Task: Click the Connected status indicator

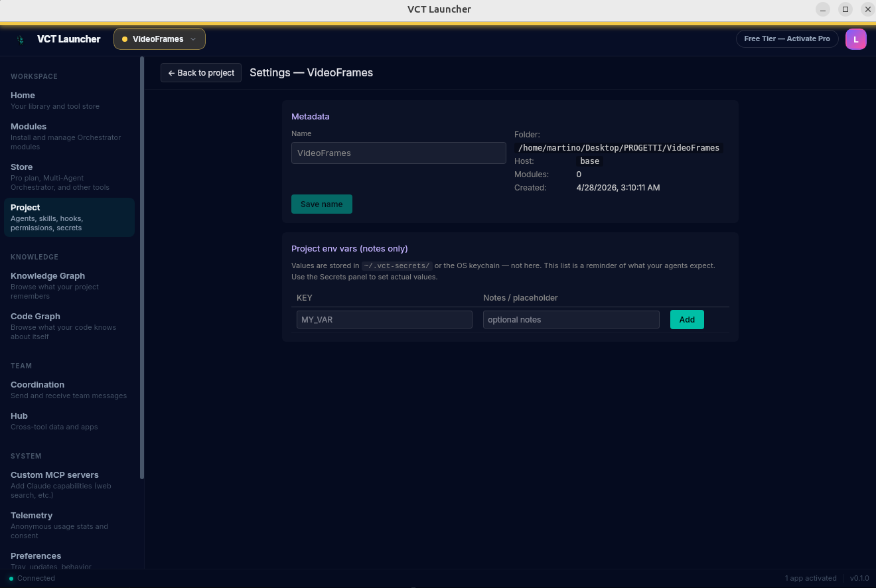Action: 32,578
